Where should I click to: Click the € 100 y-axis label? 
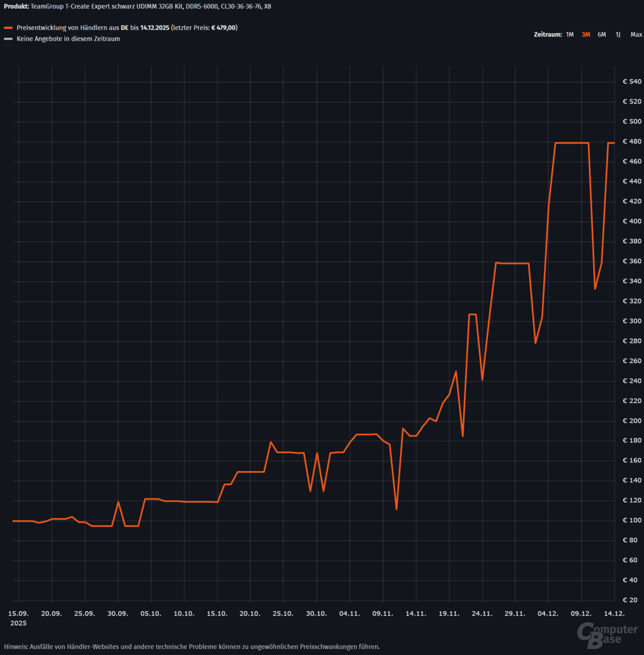632,520
